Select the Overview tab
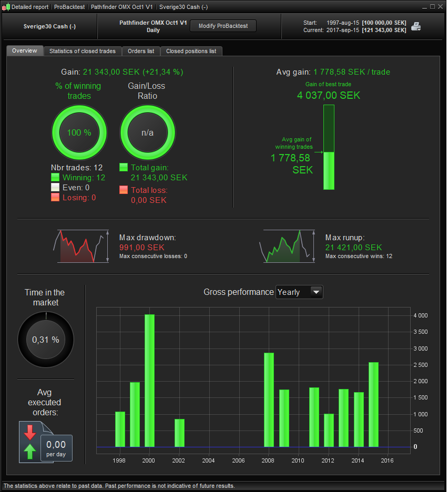 pyautogui.click(x=25, y=51)
